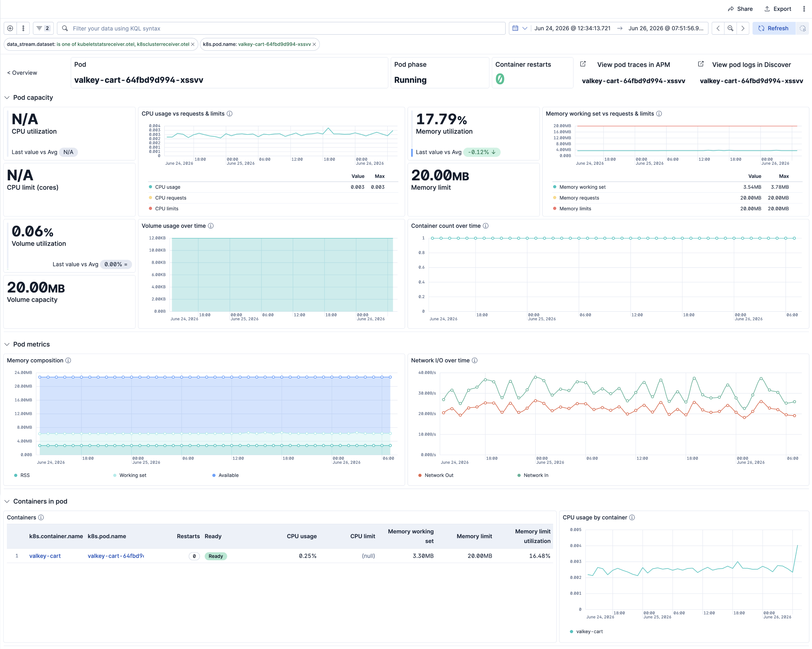Open View pod traces in APM link
812x649 pixels.
tap(633, 64)
